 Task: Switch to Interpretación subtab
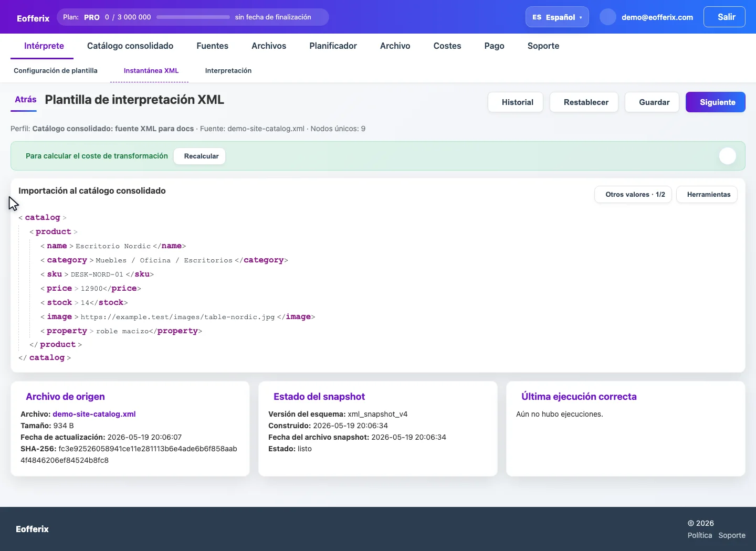coord(228,70)
